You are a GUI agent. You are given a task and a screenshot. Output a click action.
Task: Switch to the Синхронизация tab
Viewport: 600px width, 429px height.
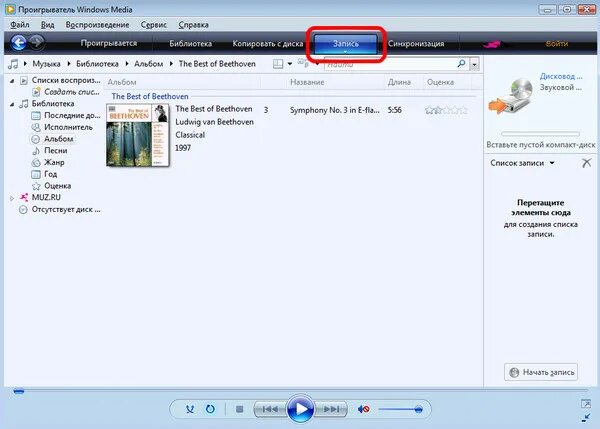(x=416, y=44)
